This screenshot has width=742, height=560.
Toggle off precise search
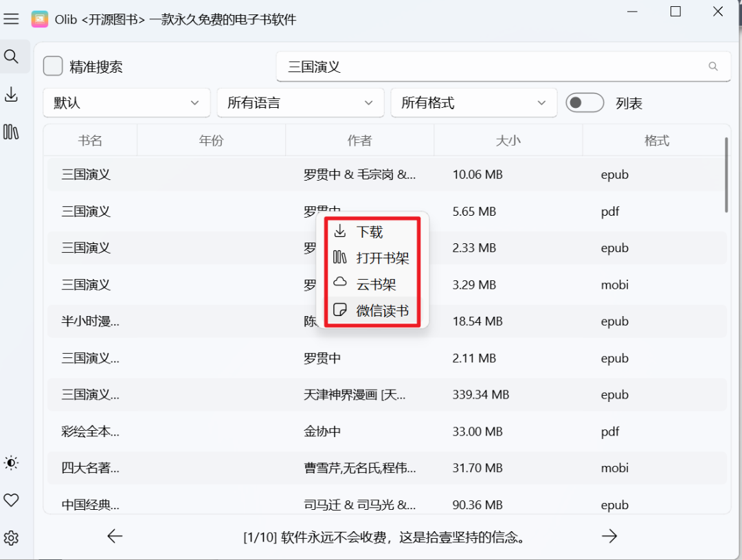coord(52,65)
